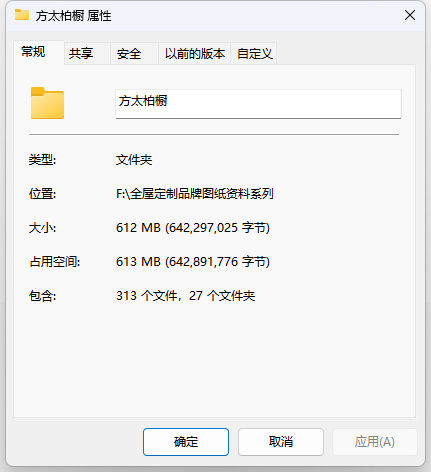Click the 文件夹 type value text
Image resolution: width=431 pixels, height=472 pixels.
click(134, 160)
